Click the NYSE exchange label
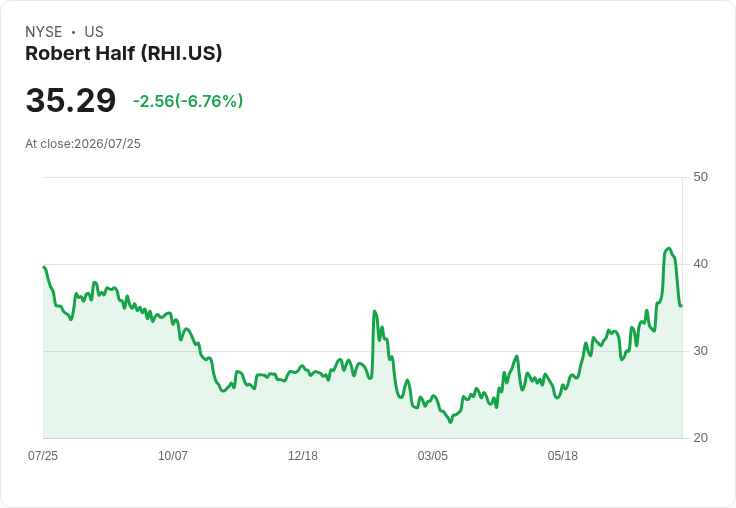This screenshot has width=736, height=508. coord(44,32)
